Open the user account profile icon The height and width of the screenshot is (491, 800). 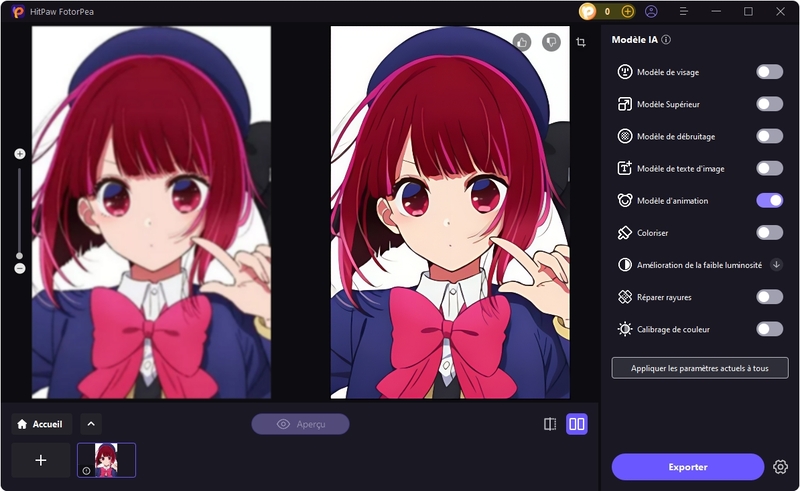pyautogui.click(x=651, y=11)
